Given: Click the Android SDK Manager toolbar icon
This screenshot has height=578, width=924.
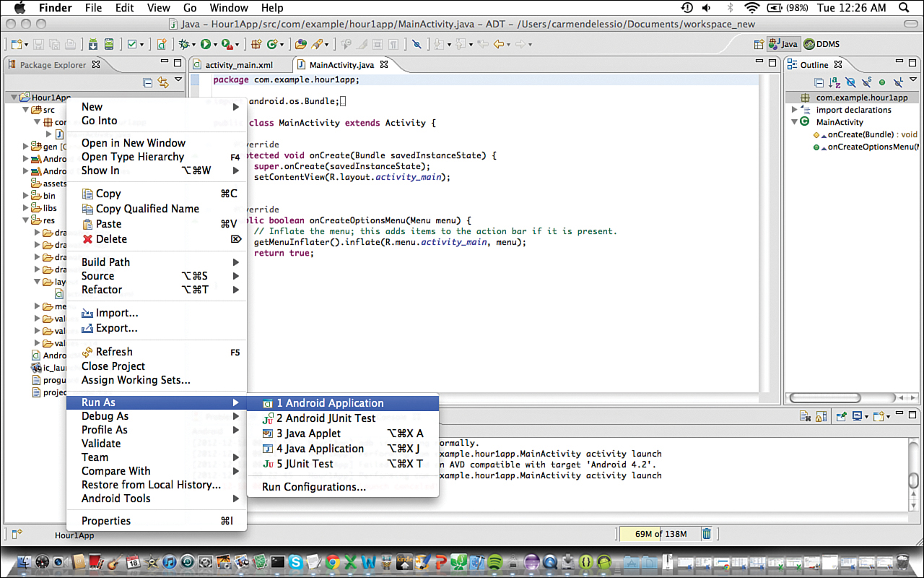Looking at the screenshot, I should (x=93, y=44).
